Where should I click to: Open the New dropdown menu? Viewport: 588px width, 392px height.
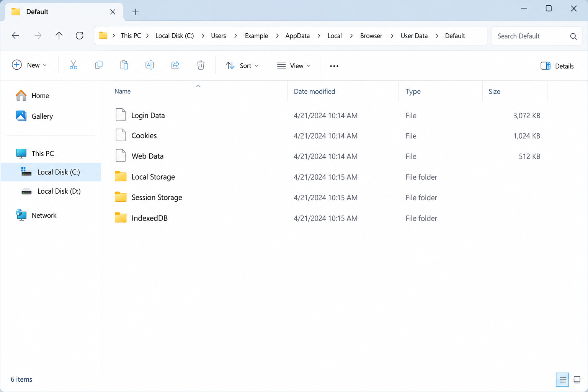point(29,65)
